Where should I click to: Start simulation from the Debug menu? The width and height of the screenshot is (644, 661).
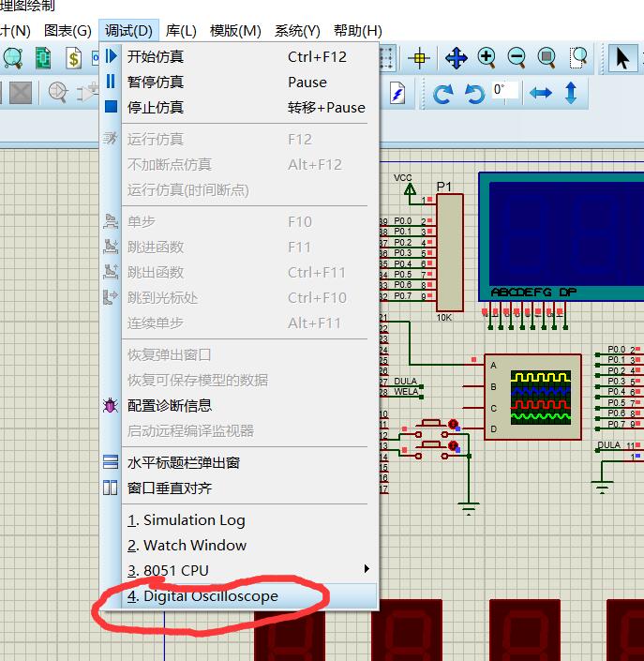click(x=156, y=57)
